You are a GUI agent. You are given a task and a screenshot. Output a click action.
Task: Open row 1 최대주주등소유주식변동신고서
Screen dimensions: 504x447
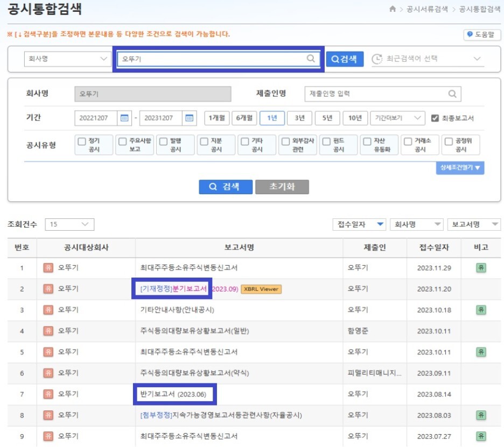(x=188, y=267)
